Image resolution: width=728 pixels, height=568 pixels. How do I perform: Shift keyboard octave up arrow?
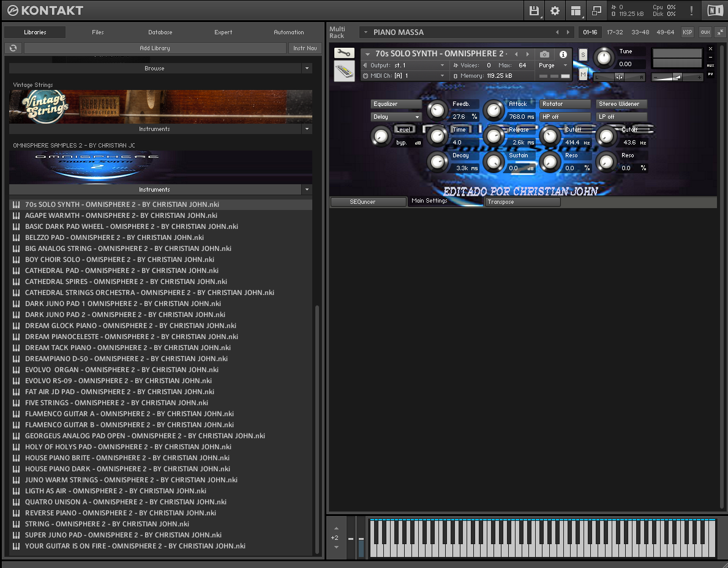[x=336, y=529]
